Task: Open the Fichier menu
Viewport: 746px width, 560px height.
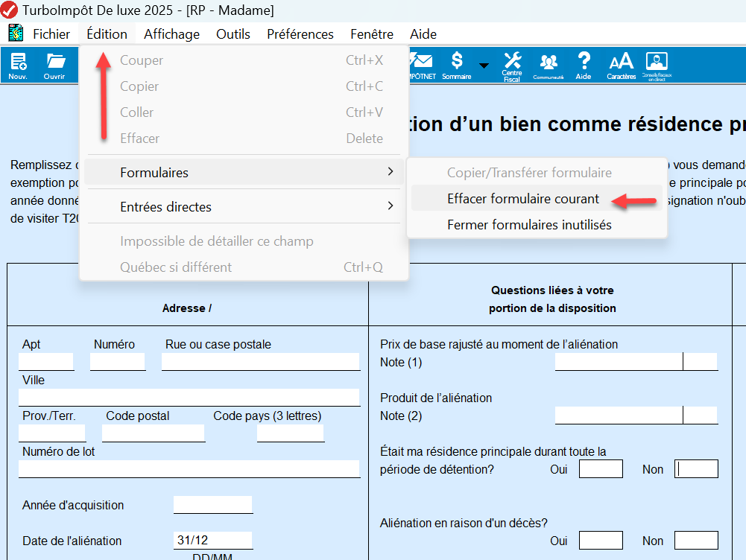Action: click(x=51, y=34)
